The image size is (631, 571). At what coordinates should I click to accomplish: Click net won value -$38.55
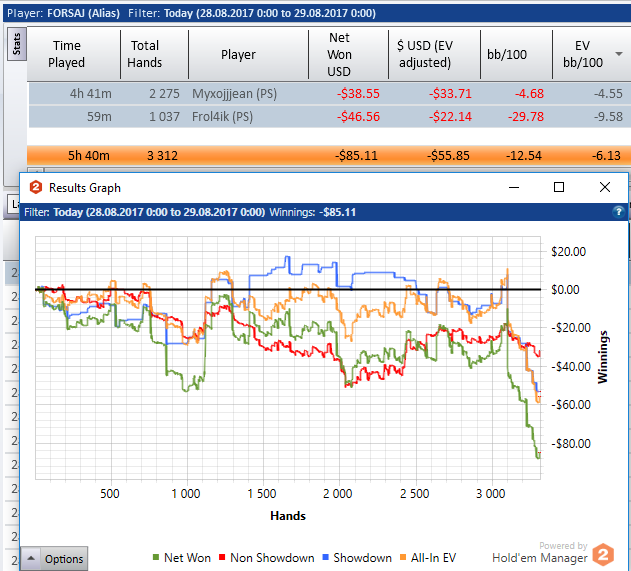[x=358, y=94]
